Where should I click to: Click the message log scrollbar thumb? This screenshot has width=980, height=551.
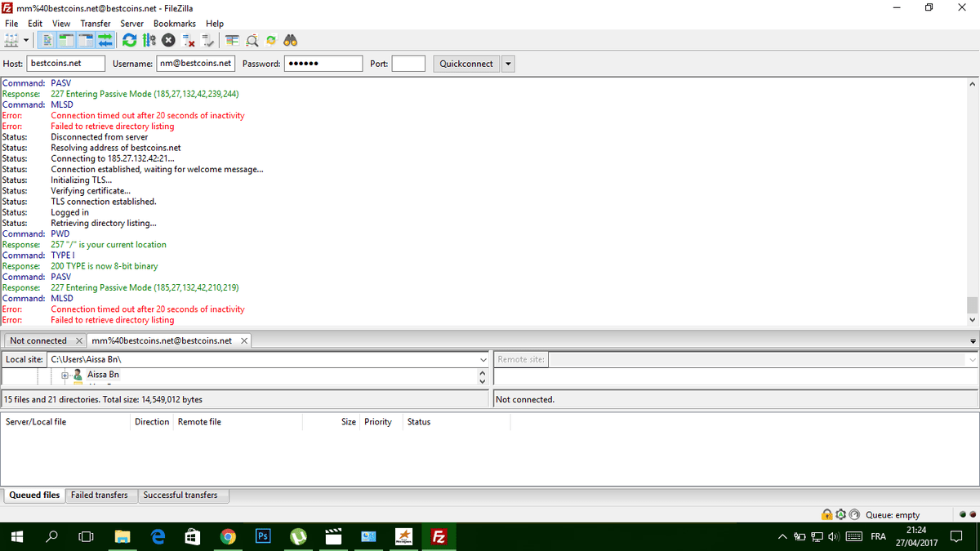972,304
